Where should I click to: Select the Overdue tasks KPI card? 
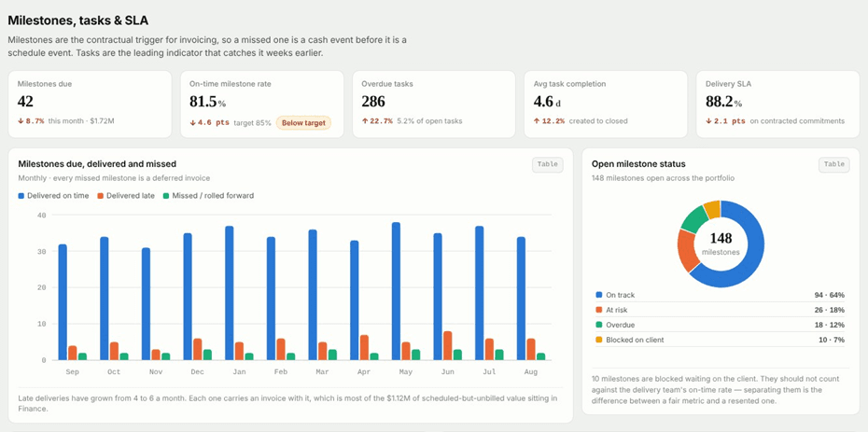click(x=433, y=104)
